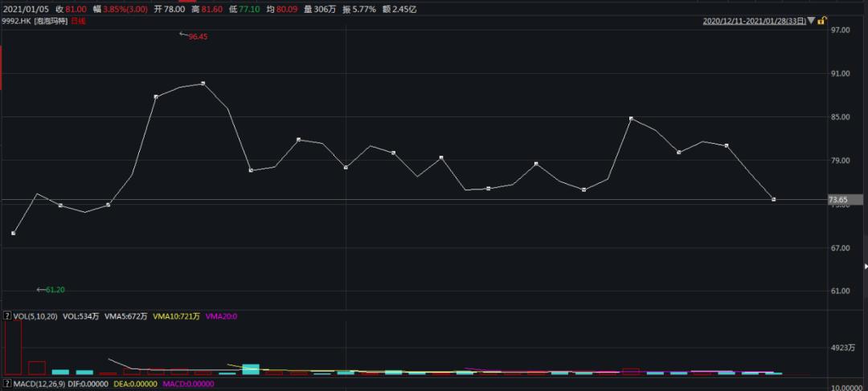
Task: Click the yellow VMA10:721万 readout
Action: point(176,316)
